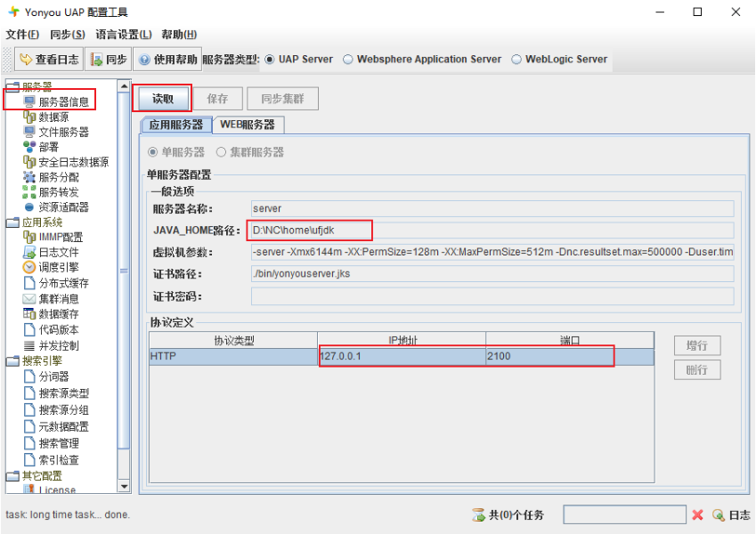
Task: Click tree scrollbar up arrow
Action: 124,85
